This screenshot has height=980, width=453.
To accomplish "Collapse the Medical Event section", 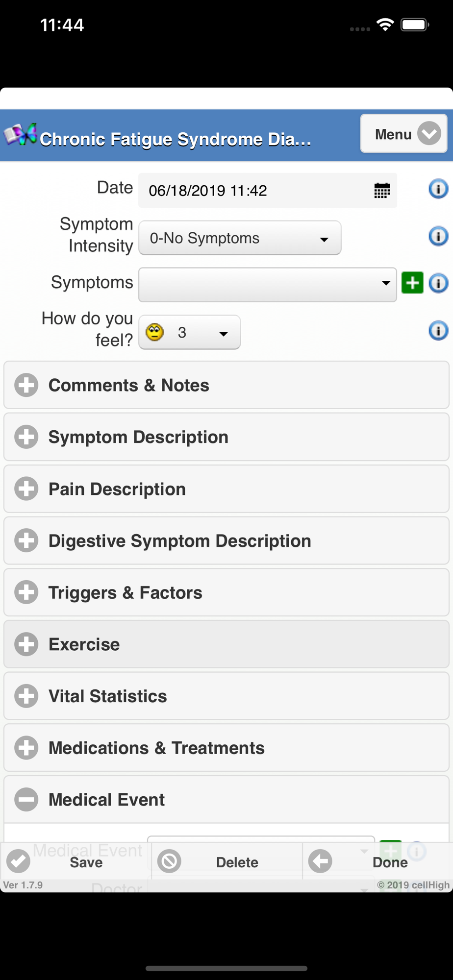I will 226,800.
